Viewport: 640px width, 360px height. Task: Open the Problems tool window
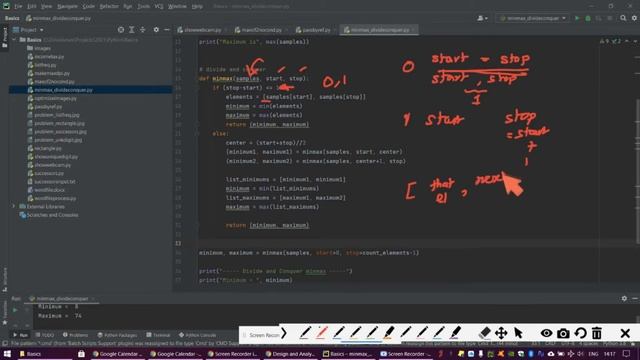76,335
